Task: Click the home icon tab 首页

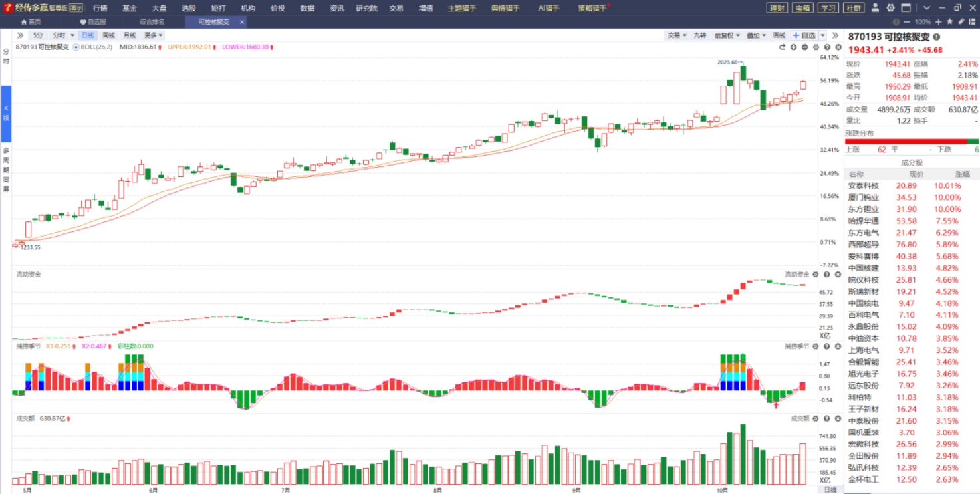Action: pyautogui.click(x=31, y=22)
